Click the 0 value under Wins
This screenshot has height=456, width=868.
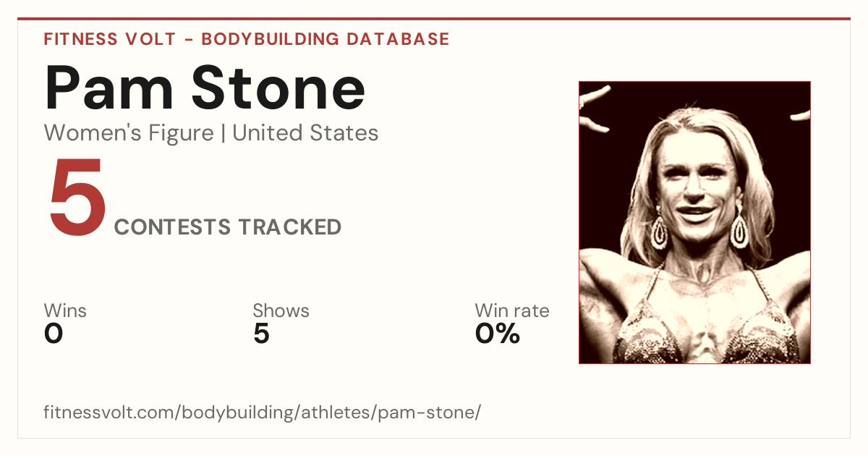[x=54, y=334]
